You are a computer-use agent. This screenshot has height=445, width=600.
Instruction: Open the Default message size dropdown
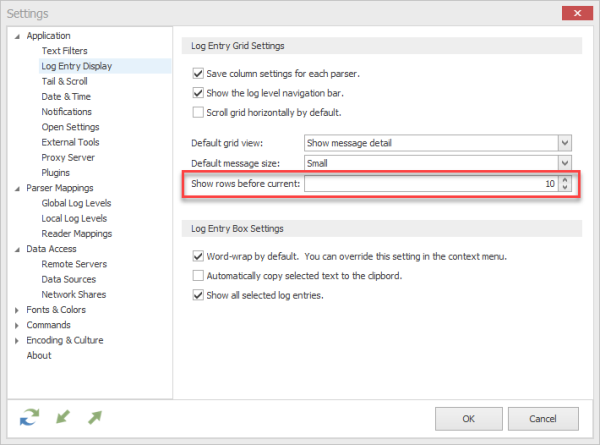click(x=565, y=163)
